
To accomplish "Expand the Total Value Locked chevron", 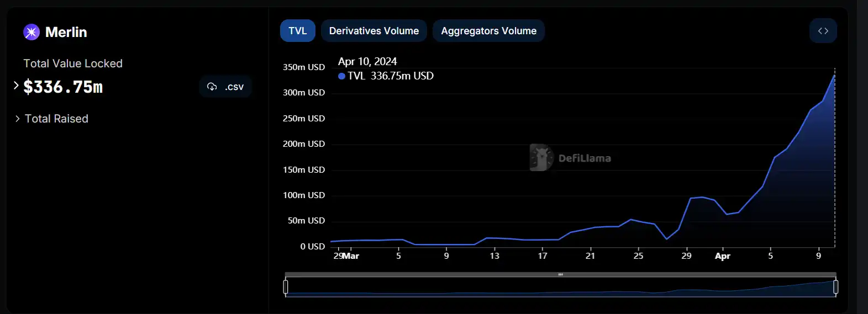I will [x=16, y=86].
